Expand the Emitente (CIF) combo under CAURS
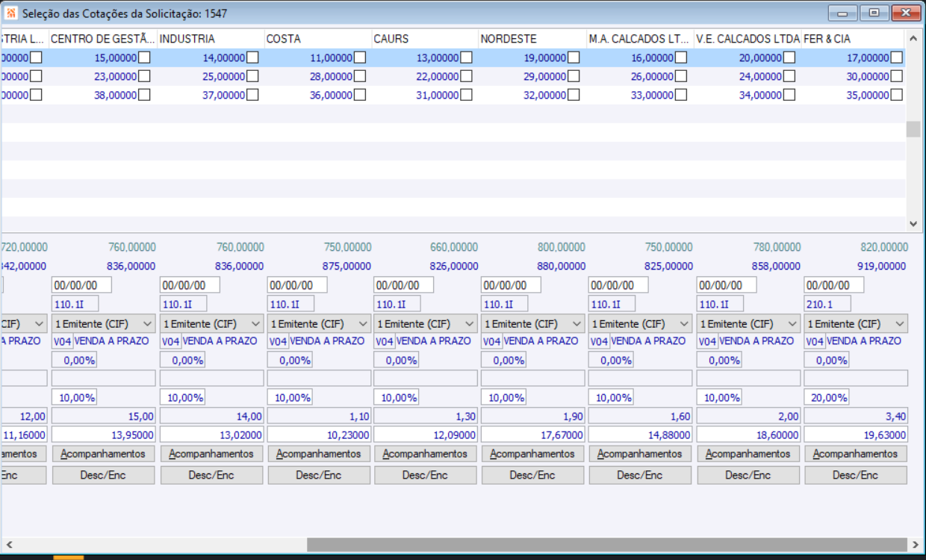926x560 pixels. tap(426, 323)
